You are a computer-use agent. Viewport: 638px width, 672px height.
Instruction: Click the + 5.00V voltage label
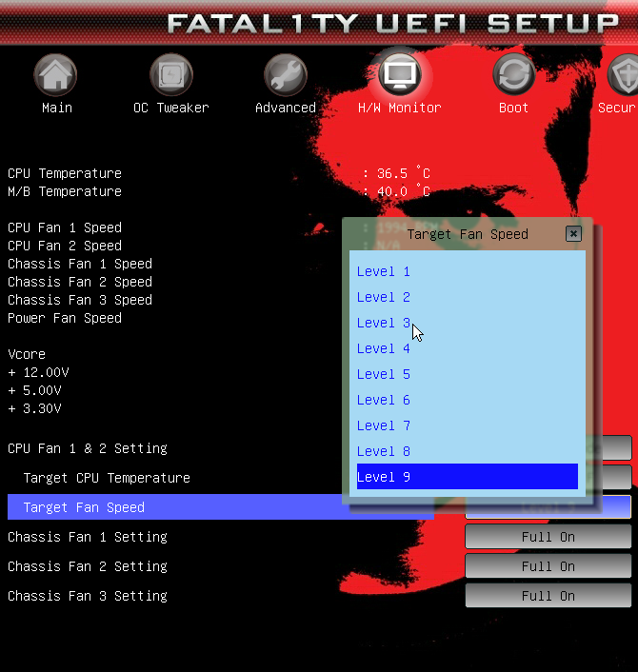click(34, 390)
